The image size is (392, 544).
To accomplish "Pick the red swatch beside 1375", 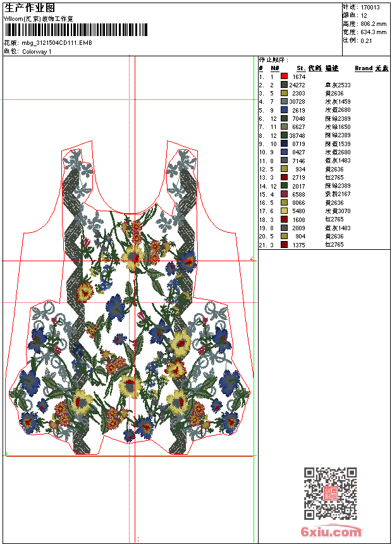I will click(284, 245).
